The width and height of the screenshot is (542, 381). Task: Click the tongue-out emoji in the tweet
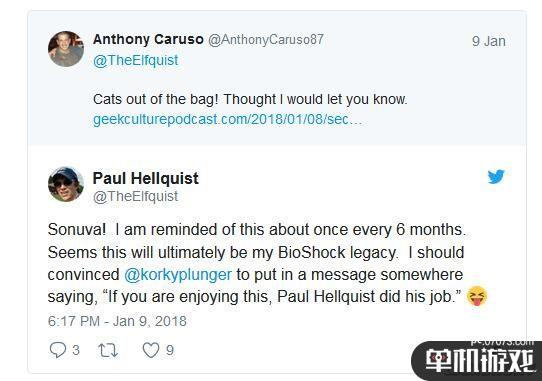477,297
